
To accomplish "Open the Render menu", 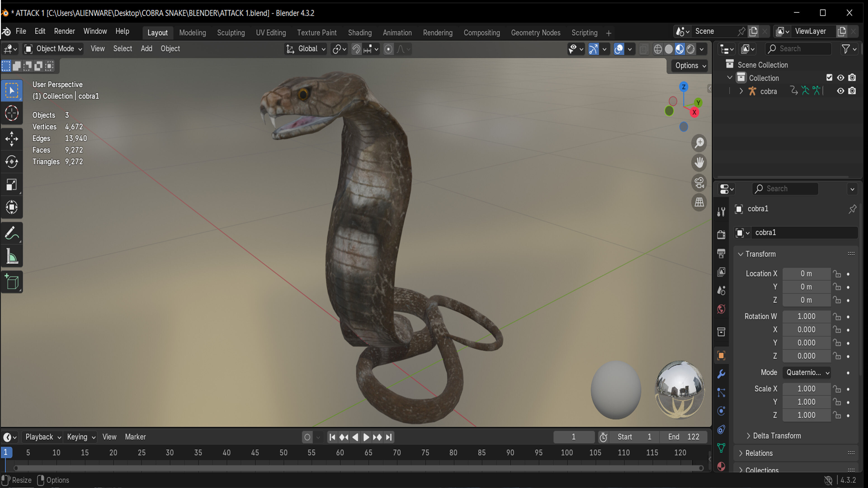I will point(64,31).
